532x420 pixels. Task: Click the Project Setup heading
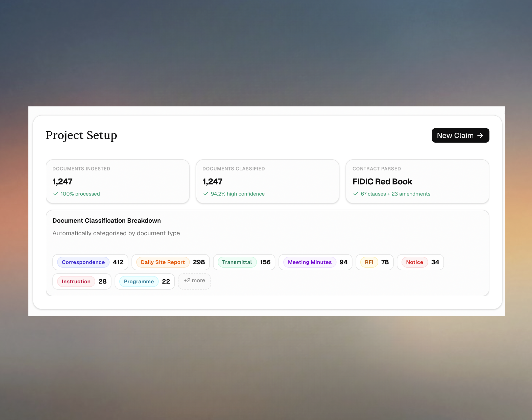click(81, 135)
